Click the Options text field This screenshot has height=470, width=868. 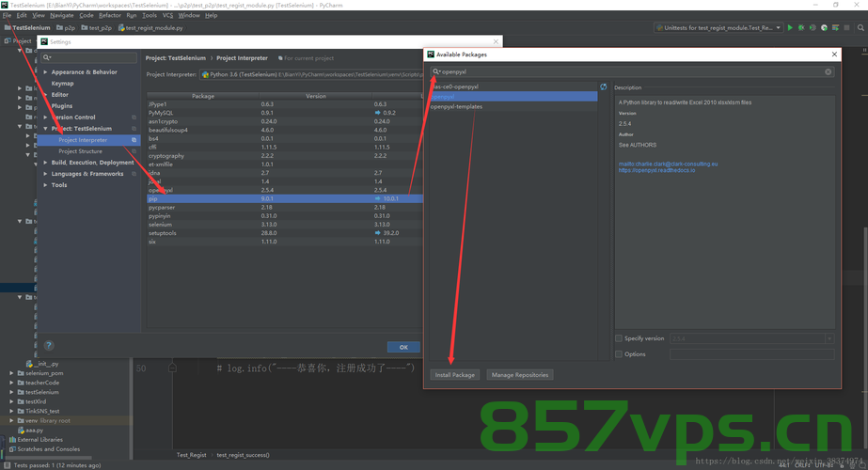pos(751,354)
